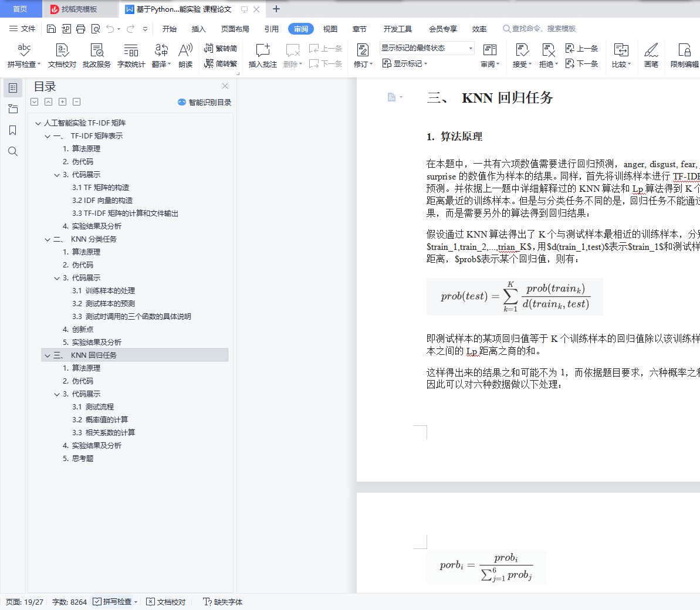
Task: Select outline entry 3.2 IDF 向量的构造
Action: (x=102, y=201)
